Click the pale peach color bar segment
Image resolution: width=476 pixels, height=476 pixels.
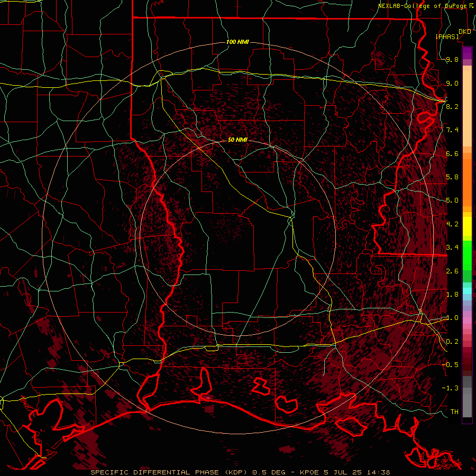(467, 109)
